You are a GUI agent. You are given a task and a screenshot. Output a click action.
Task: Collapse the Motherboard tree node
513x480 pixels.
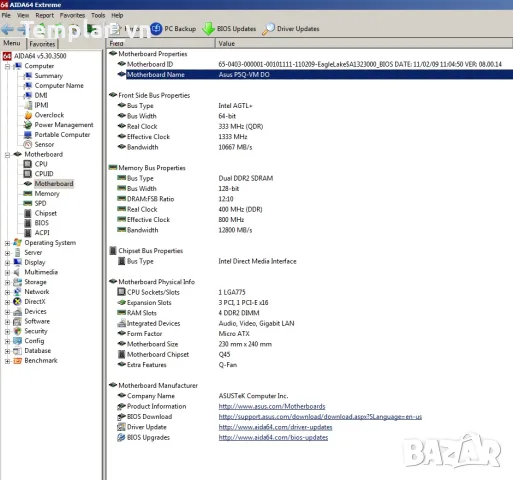(x=7, y=155)
